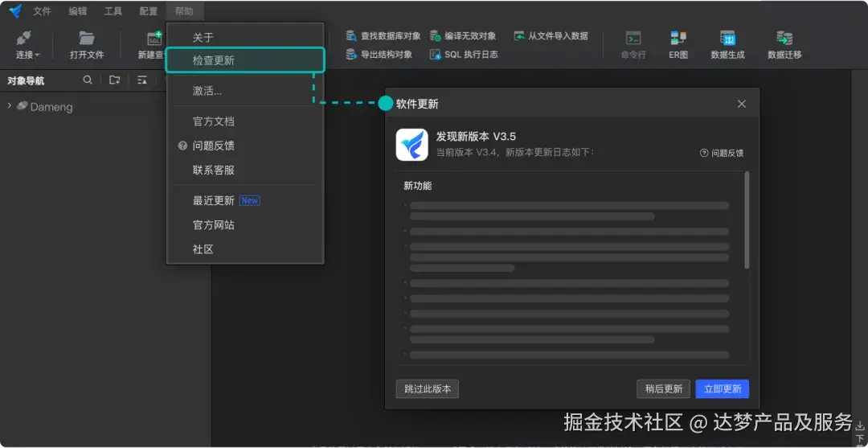The width and height of the screenshot is (868, 448).
Task: Choose 联系客服 menu item
Action: tap(245, 170)
